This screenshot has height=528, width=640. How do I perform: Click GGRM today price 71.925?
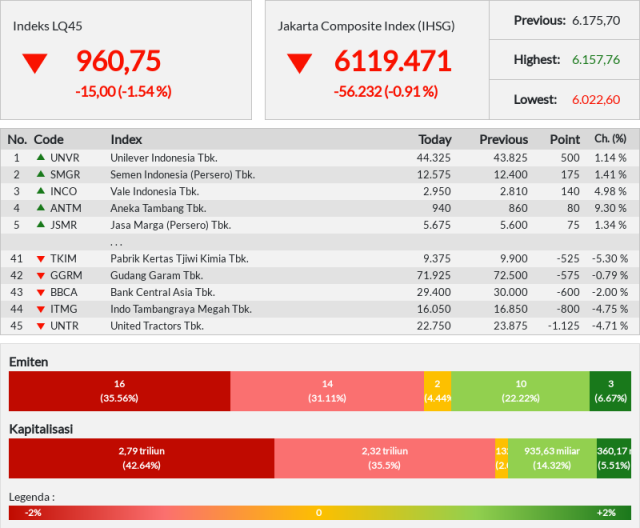pyautogui.click(x=433, y=275)
